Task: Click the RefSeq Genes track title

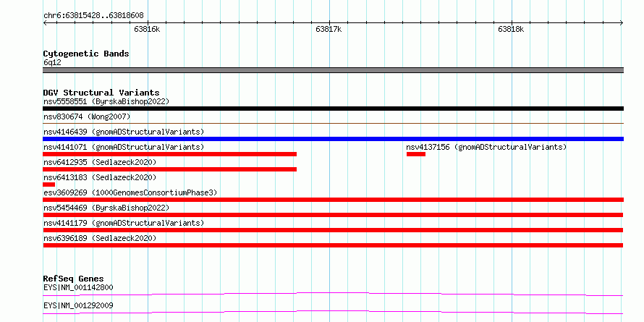Action: [x=74, y=279]
